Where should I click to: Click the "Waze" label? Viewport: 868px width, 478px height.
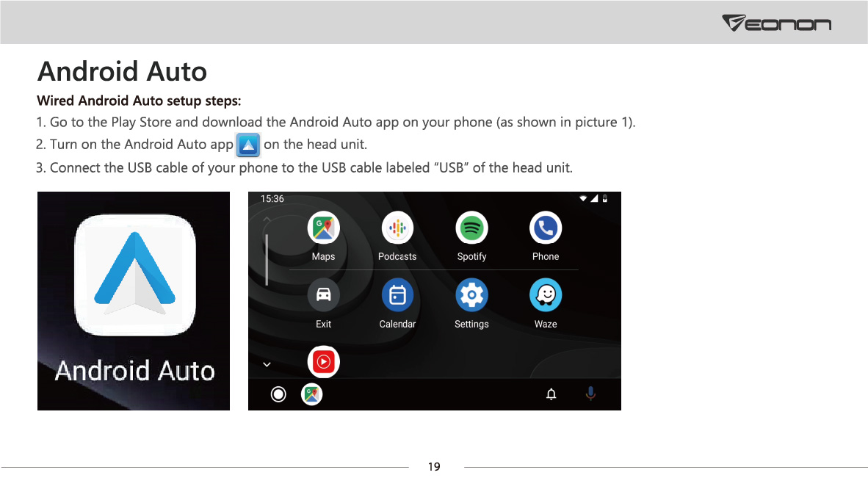coord(546,325)
